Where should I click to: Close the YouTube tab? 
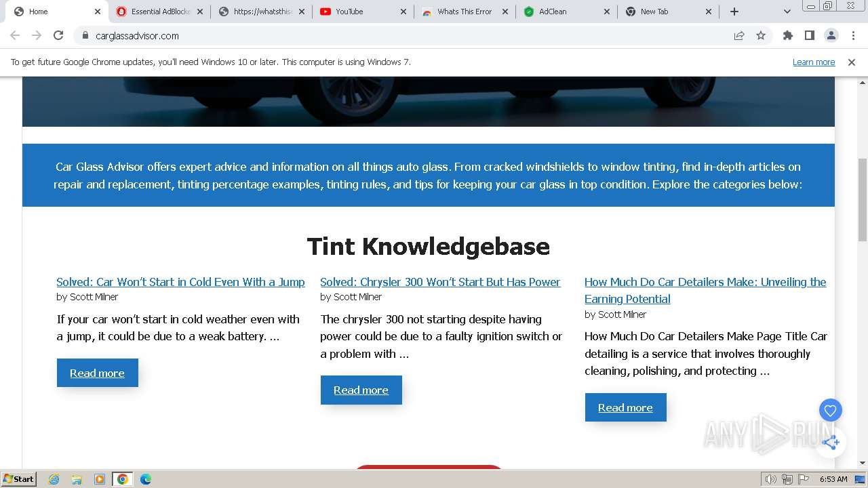403,12
